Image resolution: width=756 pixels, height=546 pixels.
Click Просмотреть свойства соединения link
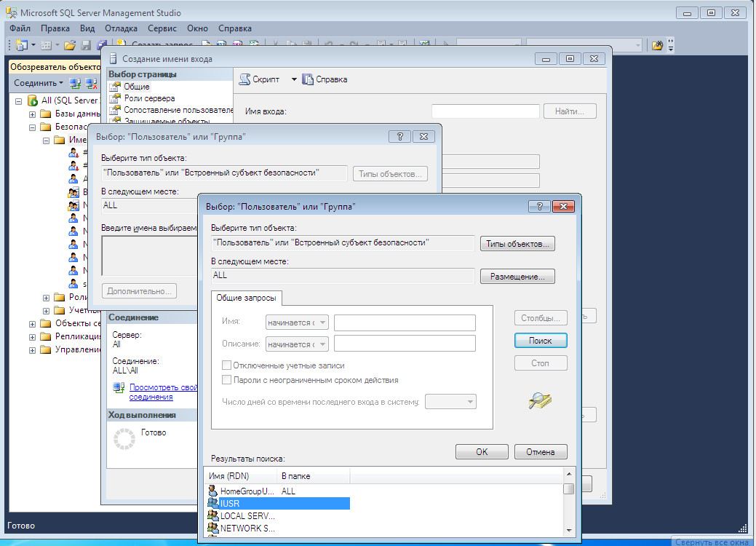(164, 392)
